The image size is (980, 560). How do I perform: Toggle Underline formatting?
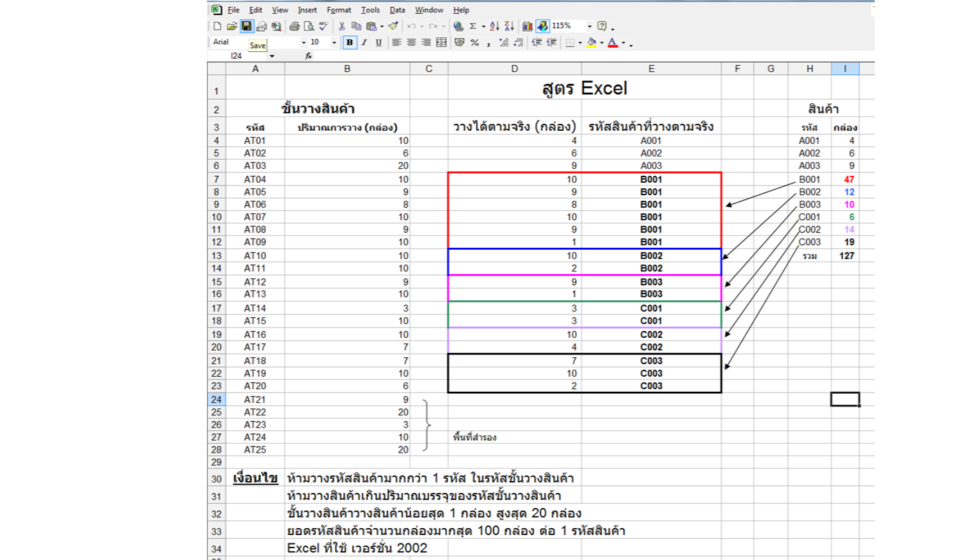pyautogui.click(x=379, y=42)
